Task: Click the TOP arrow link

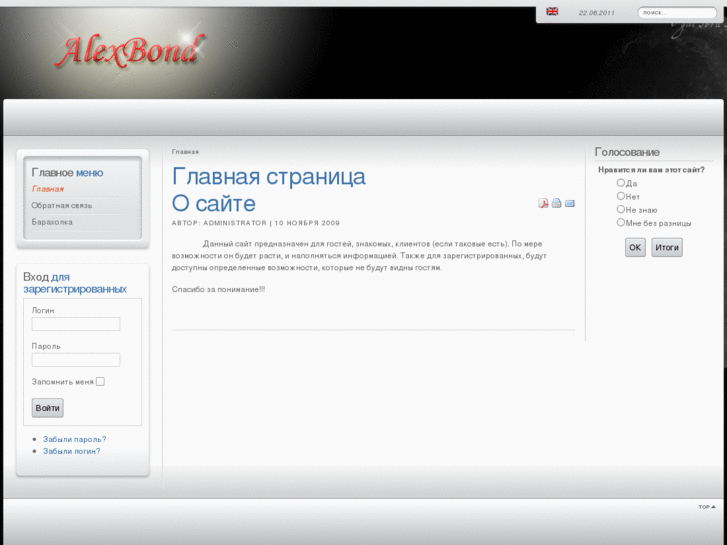Action: [707, 507]
